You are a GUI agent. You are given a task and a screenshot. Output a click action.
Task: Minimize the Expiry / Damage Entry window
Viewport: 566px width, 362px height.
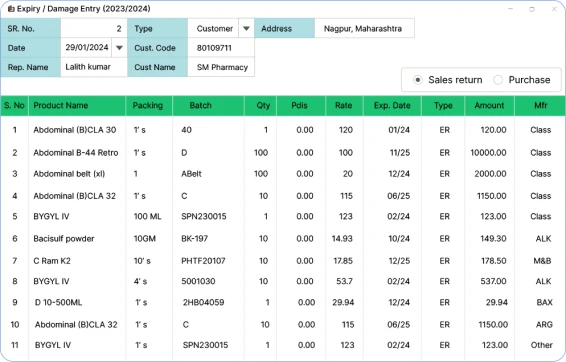point(510,9)
